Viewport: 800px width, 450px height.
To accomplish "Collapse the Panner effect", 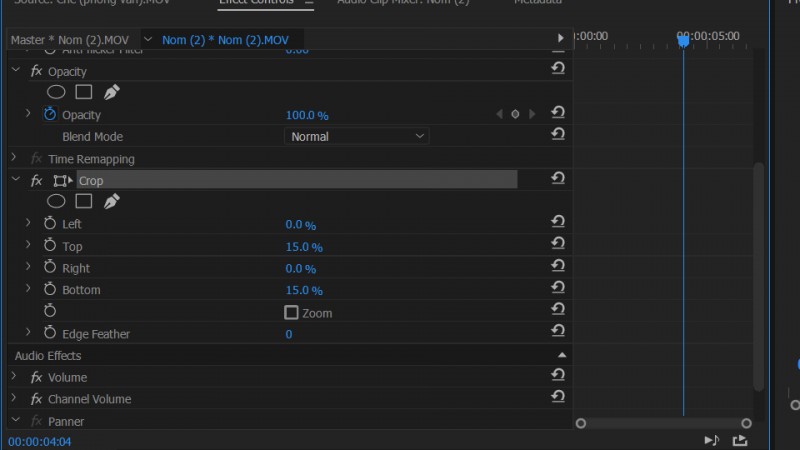I will 16,420.
